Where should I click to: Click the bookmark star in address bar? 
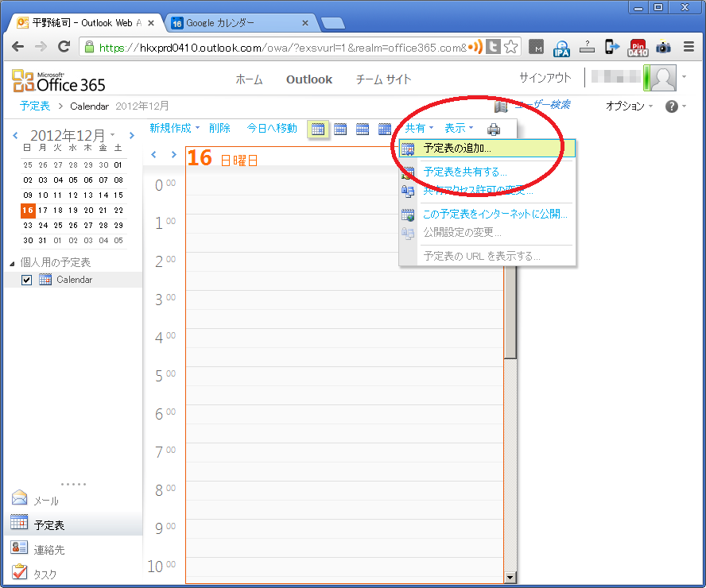(x=511, y=47)
